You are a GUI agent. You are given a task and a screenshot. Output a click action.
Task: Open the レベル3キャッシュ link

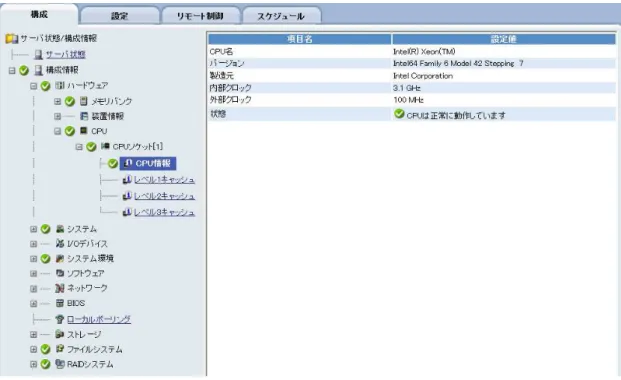[x=164, y=212]
